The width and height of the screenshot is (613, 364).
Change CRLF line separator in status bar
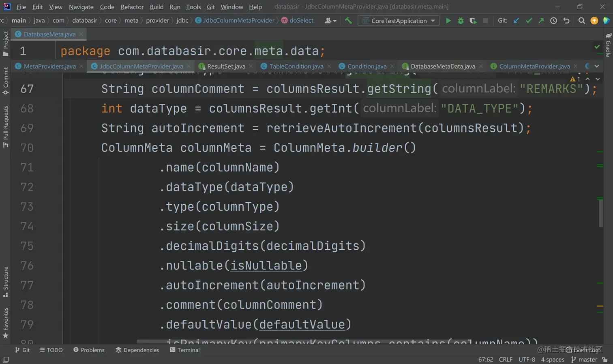pos(506,360)
